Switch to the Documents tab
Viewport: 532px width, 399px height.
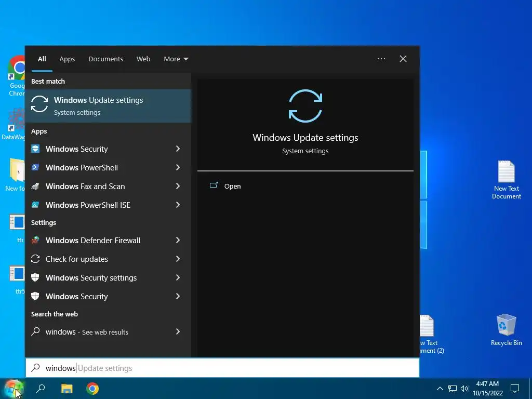106,59
